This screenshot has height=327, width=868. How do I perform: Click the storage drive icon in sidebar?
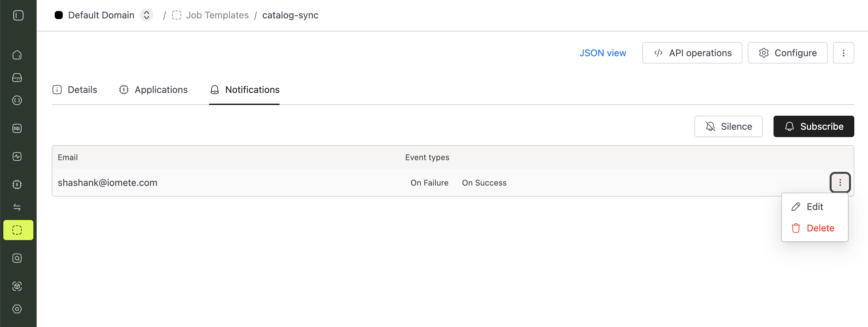[17, 78]
